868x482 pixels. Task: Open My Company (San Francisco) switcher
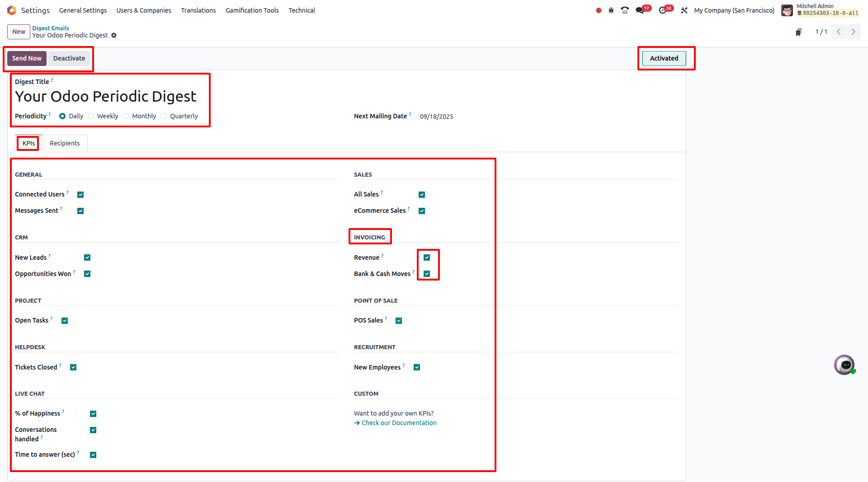[734, 10]
